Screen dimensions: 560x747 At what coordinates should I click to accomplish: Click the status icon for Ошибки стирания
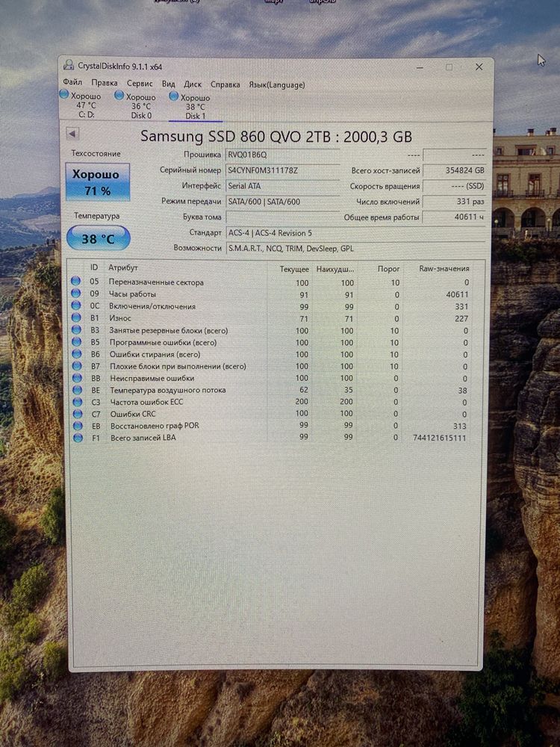(x=77, y=353)
